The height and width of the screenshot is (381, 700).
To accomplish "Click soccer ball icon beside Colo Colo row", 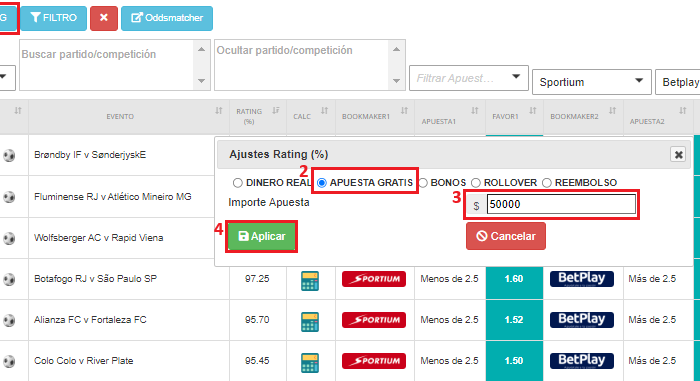I will (9, 361).
